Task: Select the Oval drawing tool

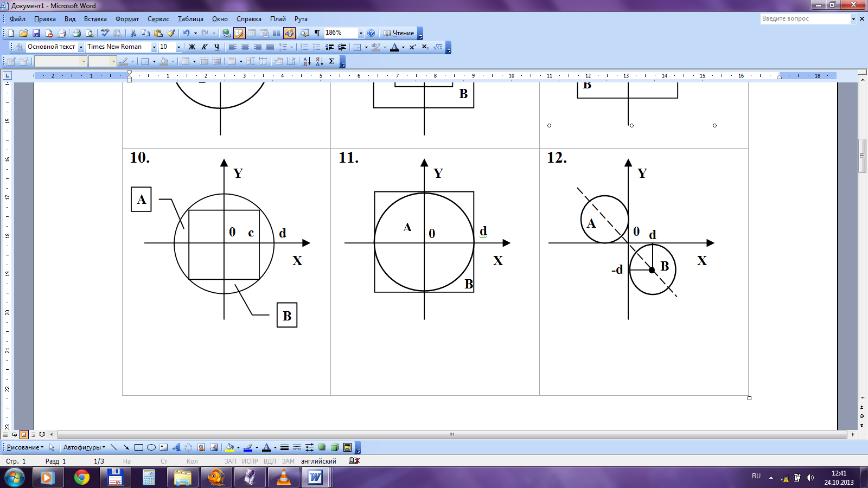Action: [151, 447]
